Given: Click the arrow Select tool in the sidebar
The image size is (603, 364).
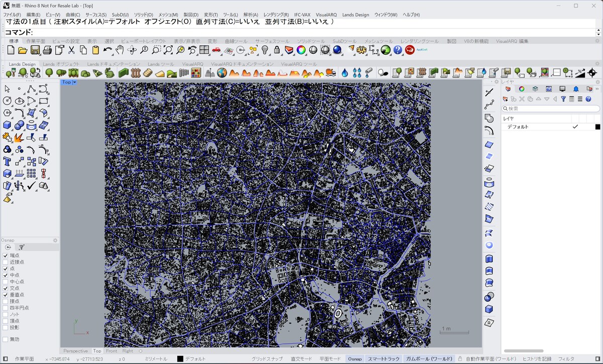Looking at the screenshot, I should pos(7,89).
